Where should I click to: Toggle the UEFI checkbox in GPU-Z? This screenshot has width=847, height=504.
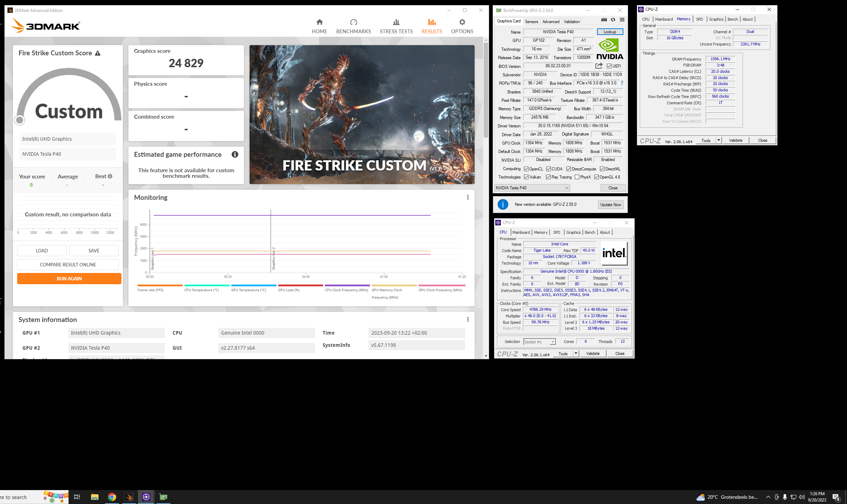pos(609,66)
